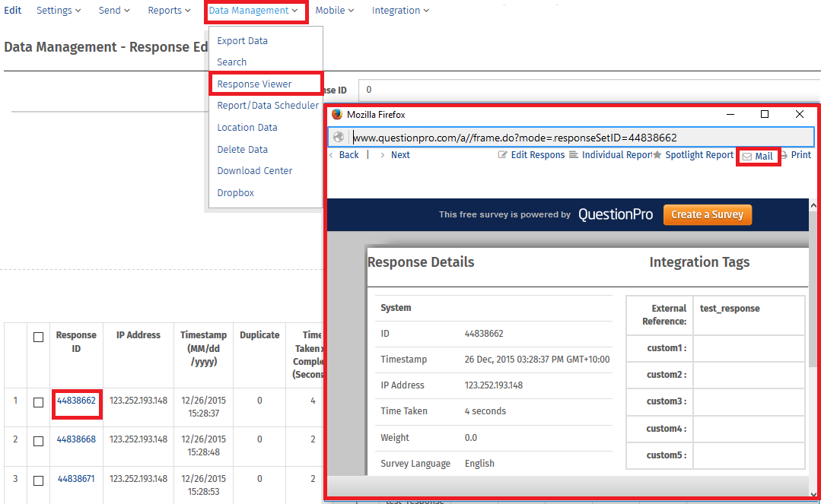Viewport: 821px width, 504px height.
Task: Click the scrollbar up arrow in popup
Action: tap(813, 205)
